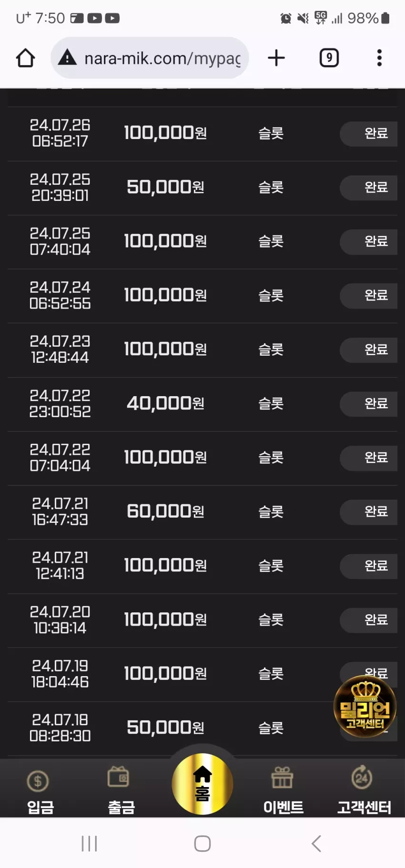The image size is (405, 868).
Task: Tap the Android recent apps button
Action: [x=89, y=843]
